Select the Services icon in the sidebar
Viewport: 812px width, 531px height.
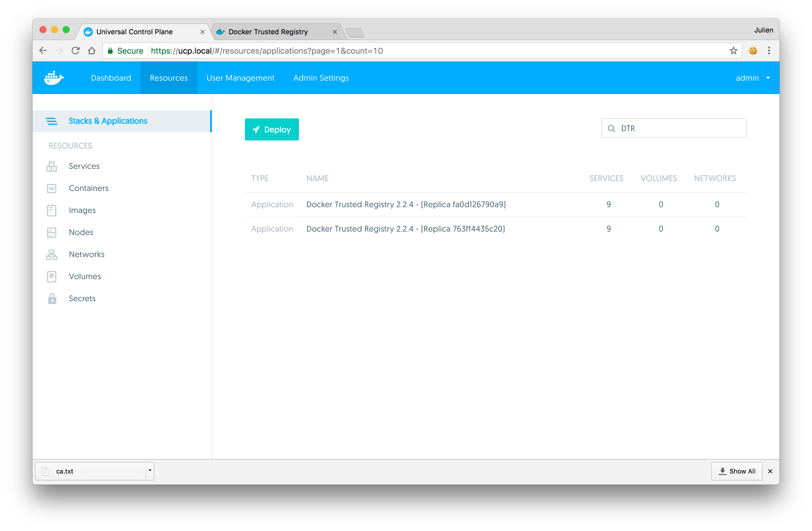(52, 166)
